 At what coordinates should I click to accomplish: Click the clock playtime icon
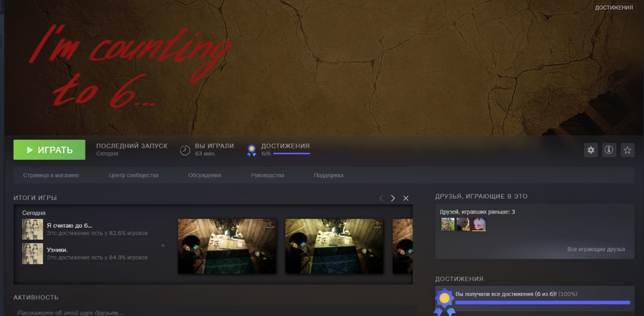click(x=185, y=150)
